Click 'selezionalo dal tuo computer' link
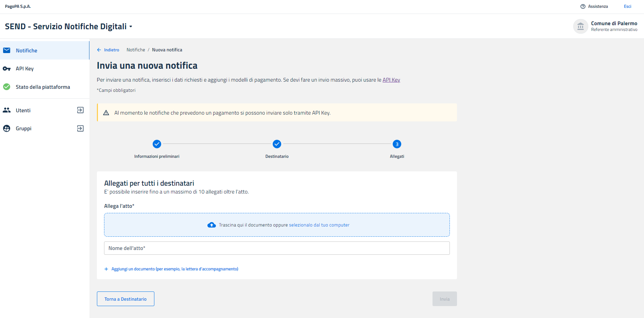644x318 pixels. [319, 225]
